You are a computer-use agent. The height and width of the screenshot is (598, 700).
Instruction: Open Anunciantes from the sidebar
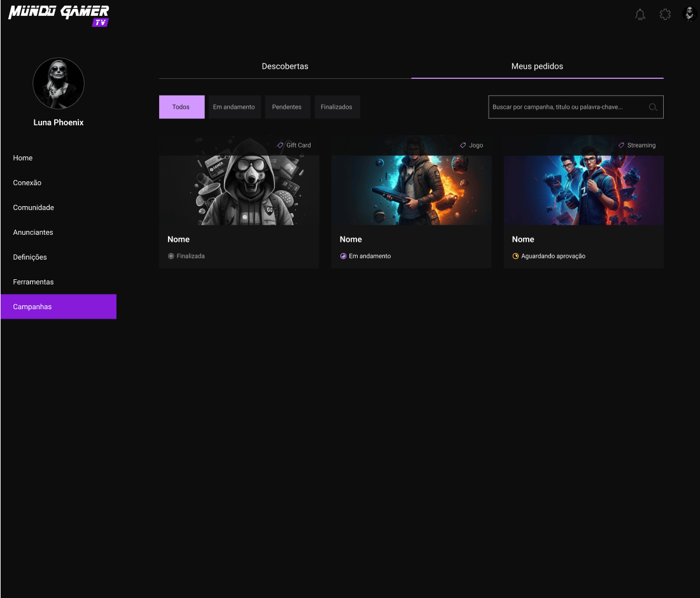click(33, 232)
